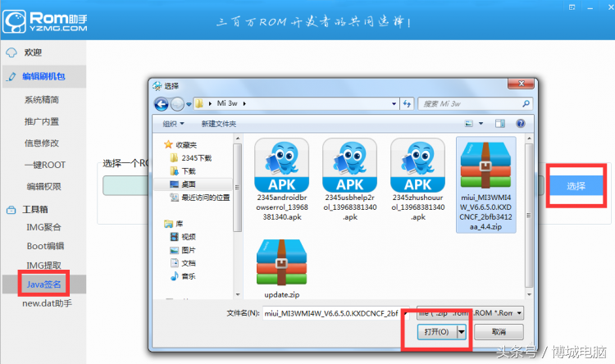Click the cloud icon beside 欢迎
Screen dimensions: 615x364
coord(11,52)
